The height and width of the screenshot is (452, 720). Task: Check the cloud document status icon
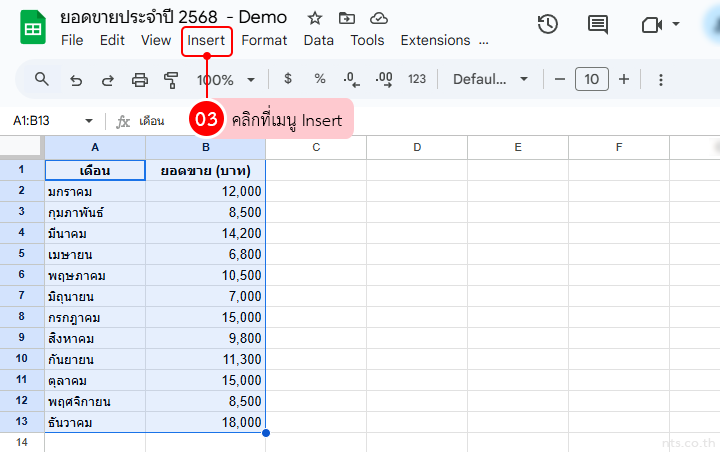[378, 18]
